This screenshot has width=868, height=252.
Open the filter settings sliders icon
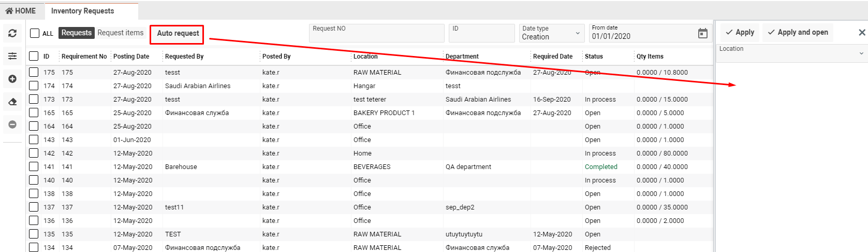click(12, 56)
